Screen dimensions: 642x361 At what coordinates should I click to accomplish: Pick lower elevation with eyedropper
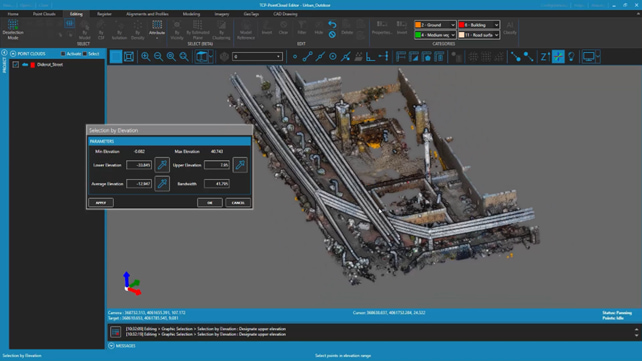(x=162, y=165)
